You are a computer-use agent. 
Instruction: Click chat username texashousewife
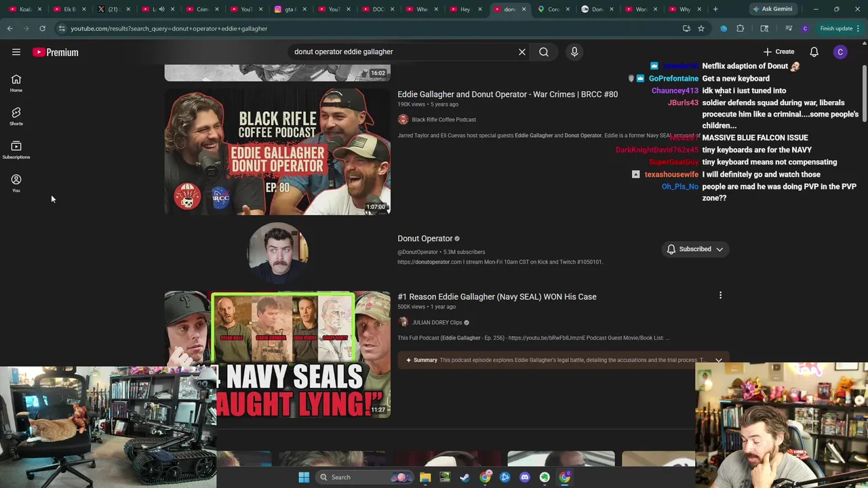click(x=671, y=174)
